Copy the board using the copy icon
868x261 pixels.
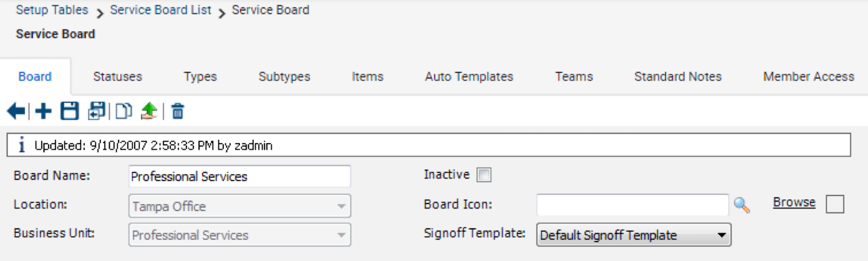pyautogui.click(x=123, y=112)
